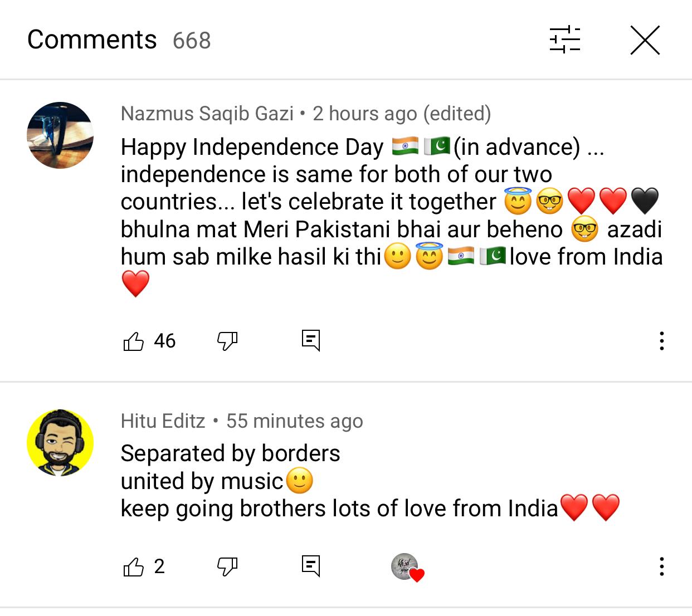
Task: Click the 46 likes count
Action: tap(165, 341)
